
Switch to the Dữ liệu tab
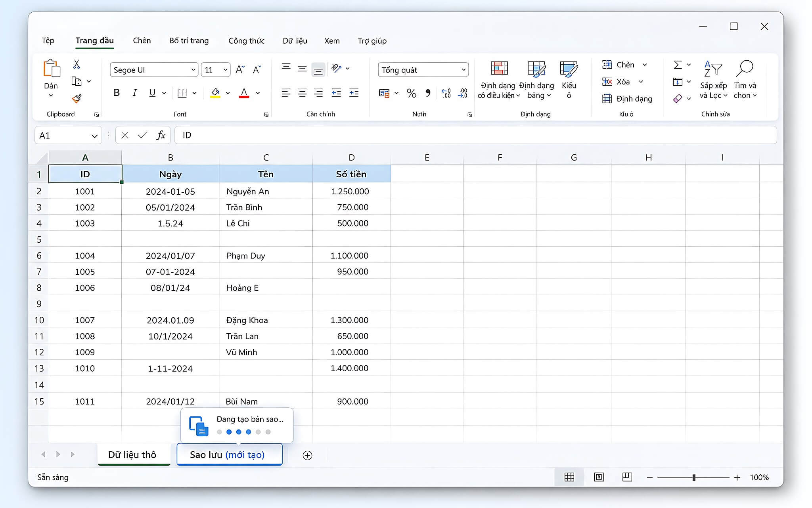[295, 40]
